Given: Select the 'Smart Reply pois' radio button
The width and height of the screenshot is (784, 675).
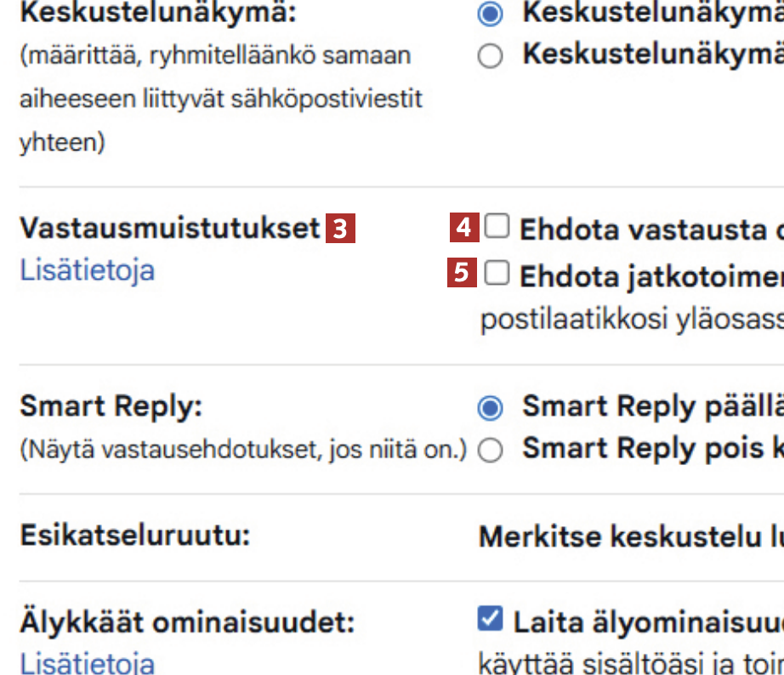Looking at the screenshot, I should (x=491, y=450).
